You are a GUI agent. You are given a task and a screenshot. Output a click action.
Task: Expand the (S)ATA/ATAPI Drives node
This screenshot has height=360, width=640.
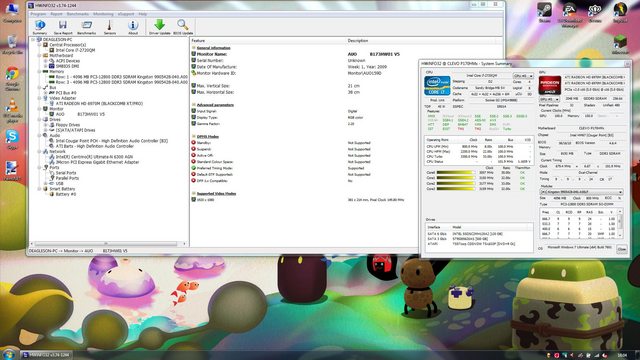pos(46,130)
